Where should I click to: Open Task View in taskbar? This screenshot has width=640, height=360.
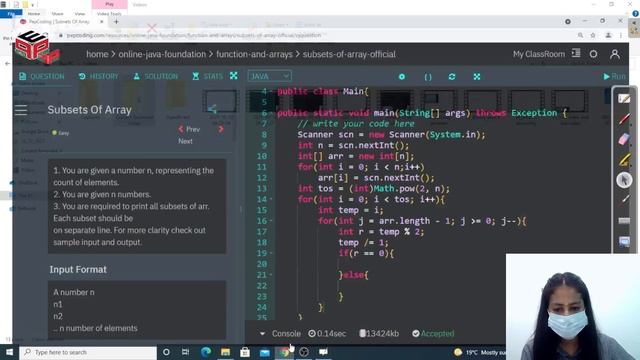click(185, 352)
